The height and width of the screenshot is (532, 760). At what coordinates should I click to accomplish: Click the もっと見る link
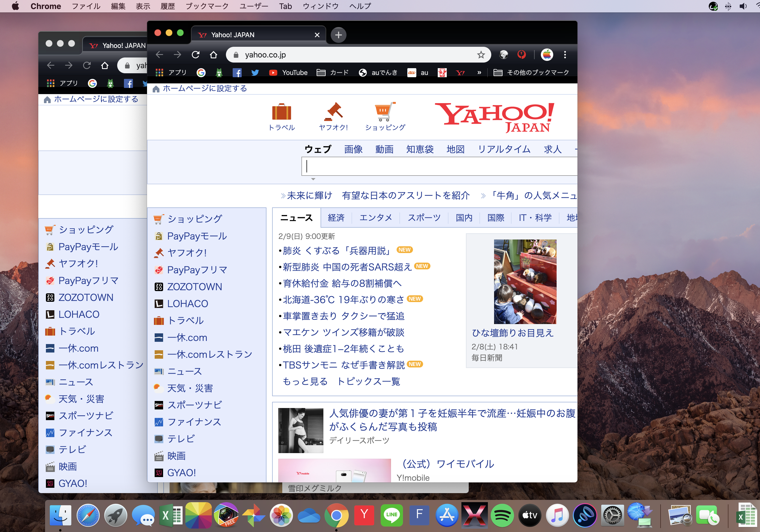pos(305,381)
